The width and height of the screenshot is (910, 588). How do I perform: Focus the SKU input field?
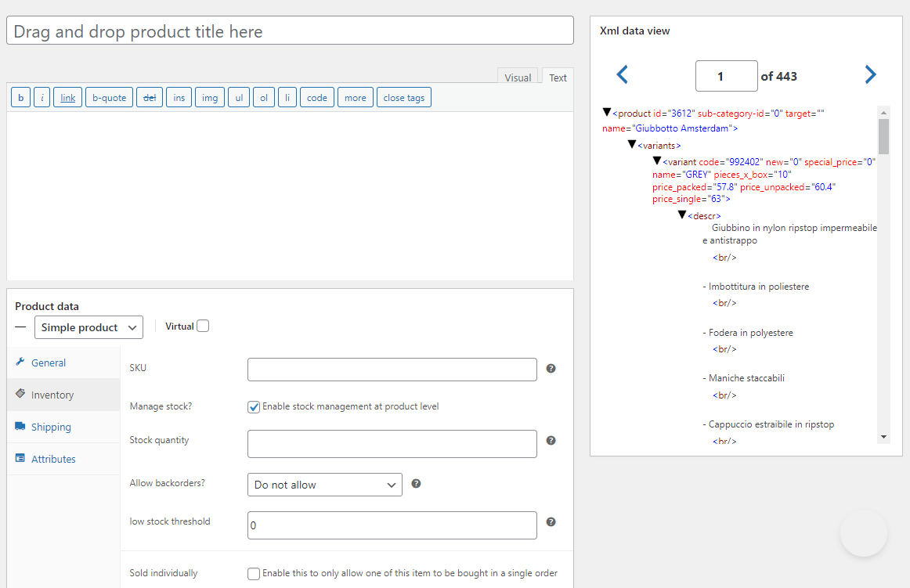tap(392, 370)
